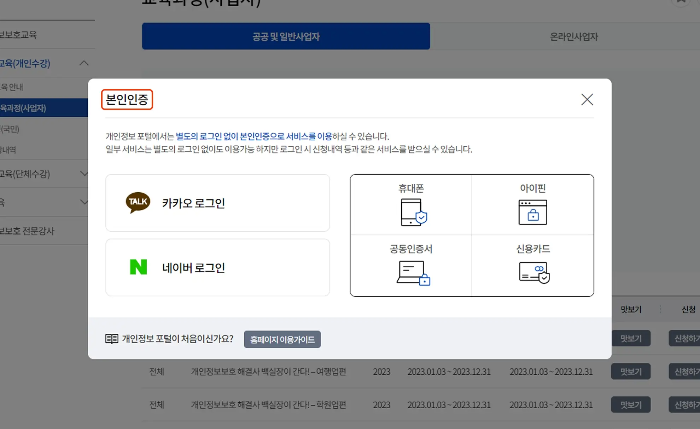This screenshot has width=700, height=429.
Task: Log in with 카카오 로그인 button
Action: coord(217,203)
